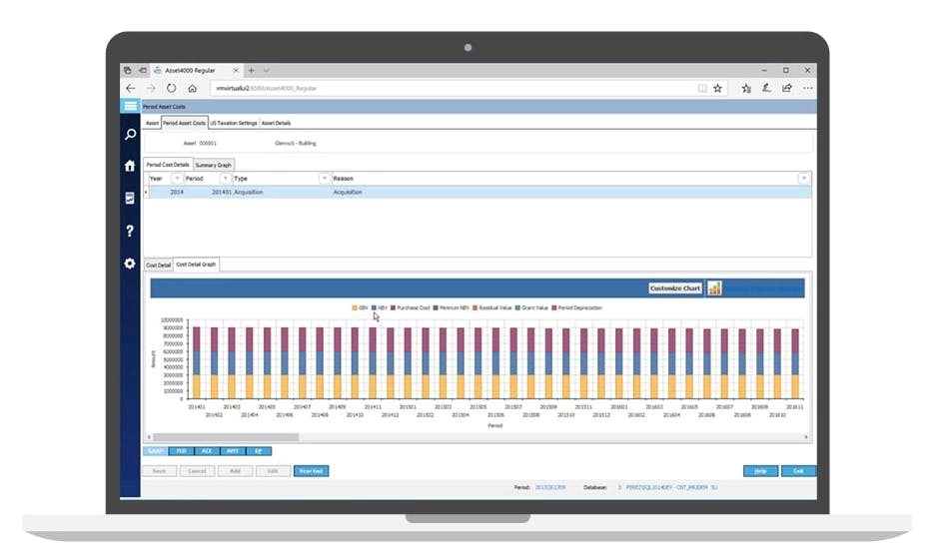This screenshot has height=560, width=931.
Task: Open the hamburger menu in sidebar
Action: click(x=130, y=106)
